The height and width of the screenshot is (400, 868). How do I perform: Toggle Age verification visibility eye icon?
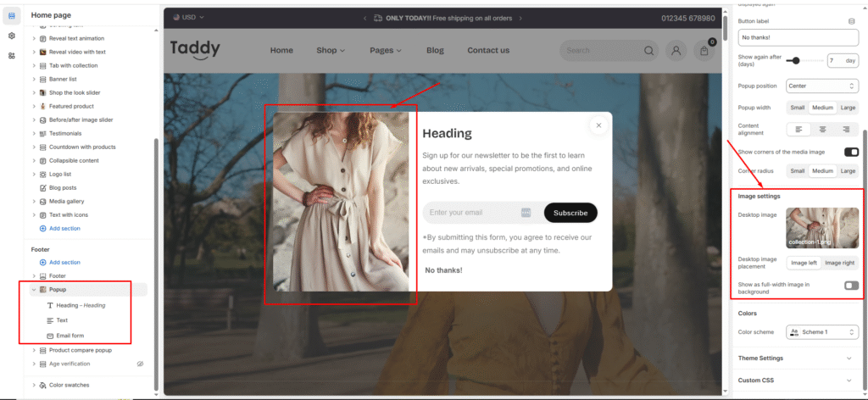[x=140, y=364]
